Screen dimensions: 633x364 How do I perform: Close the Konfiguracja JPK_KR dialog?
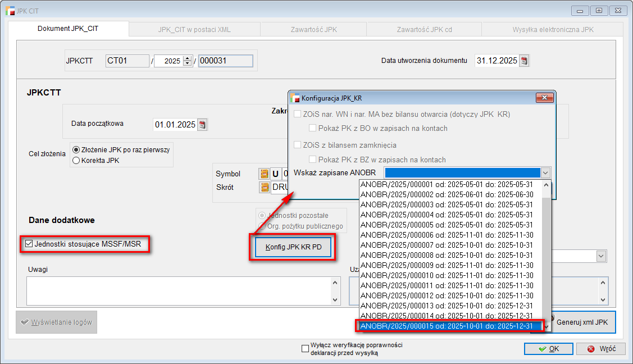click(544, 98)
